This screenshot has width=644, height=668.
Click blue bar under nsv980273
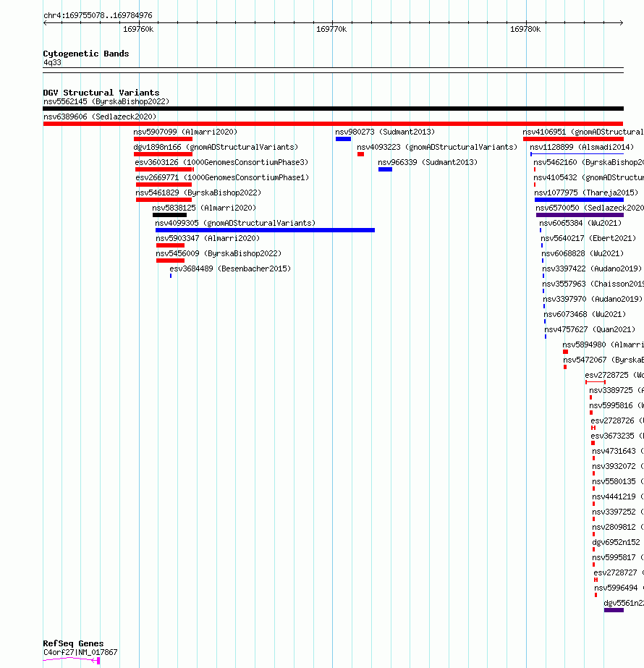click(x=343, y=139)
